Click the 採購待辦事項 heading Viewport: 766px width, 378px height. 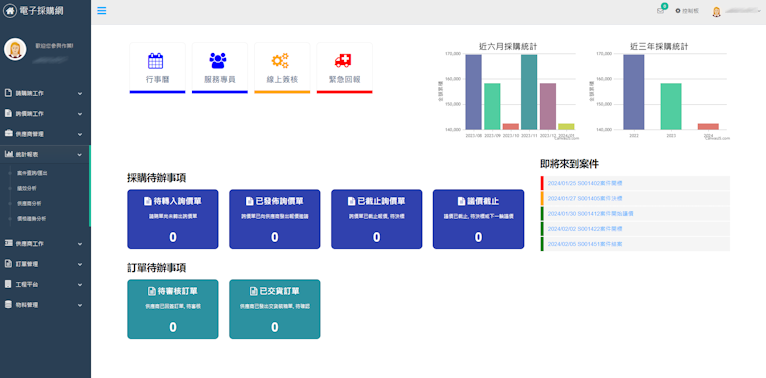point(156,178)
